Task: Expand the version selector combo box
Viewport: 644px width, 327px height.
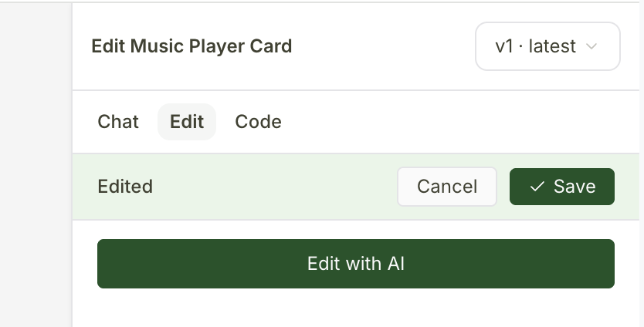Action: 547,46
